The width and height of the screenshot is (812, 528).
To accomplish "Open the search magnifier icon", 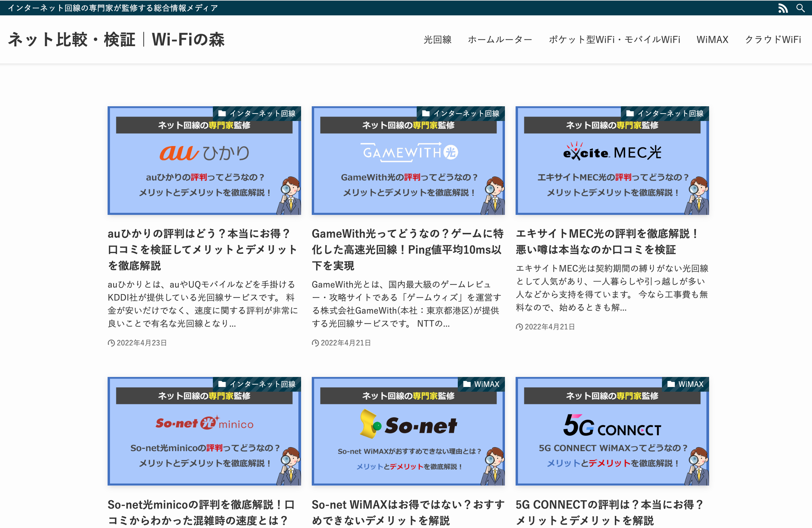I will pos(800,8).
